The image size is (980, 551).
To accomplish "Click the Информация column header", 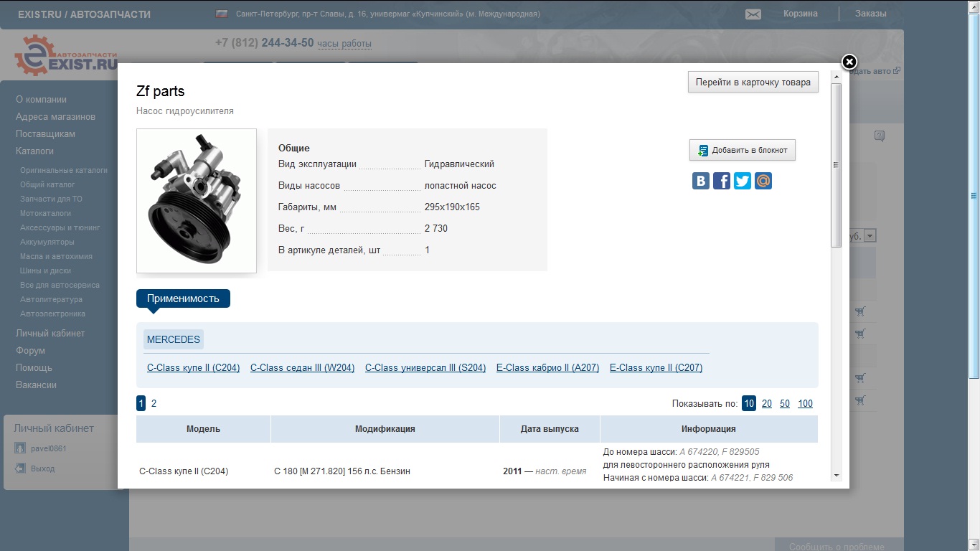I will [x=709, y=429].
